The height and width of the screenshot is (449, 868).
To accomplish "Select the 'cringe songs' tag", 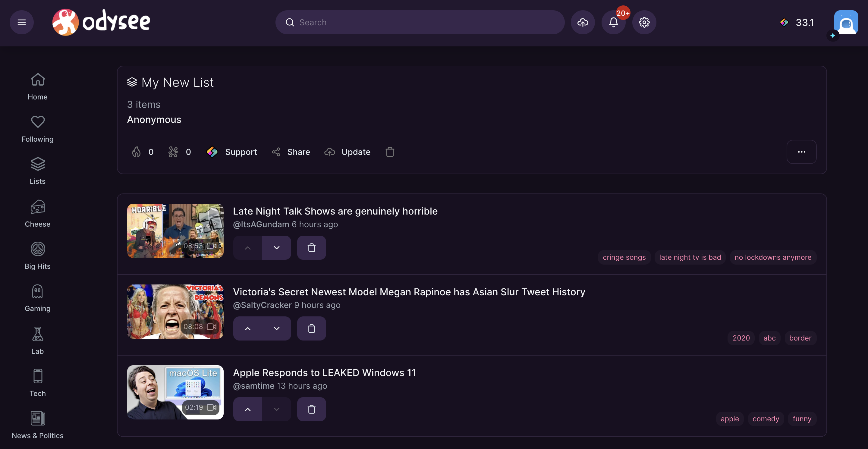I will (x=624, y=257).
